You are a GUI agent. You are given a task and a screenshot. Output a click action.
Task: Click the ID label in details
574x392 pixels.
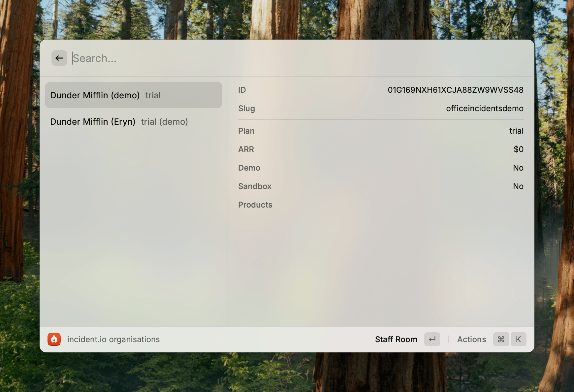coord(242,90)
